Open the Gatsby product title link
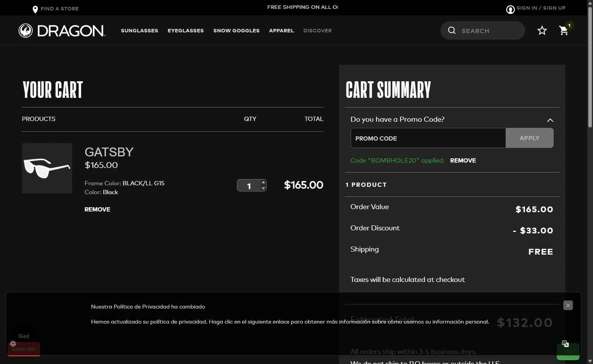593x364 pixels. tap(109, 152)
